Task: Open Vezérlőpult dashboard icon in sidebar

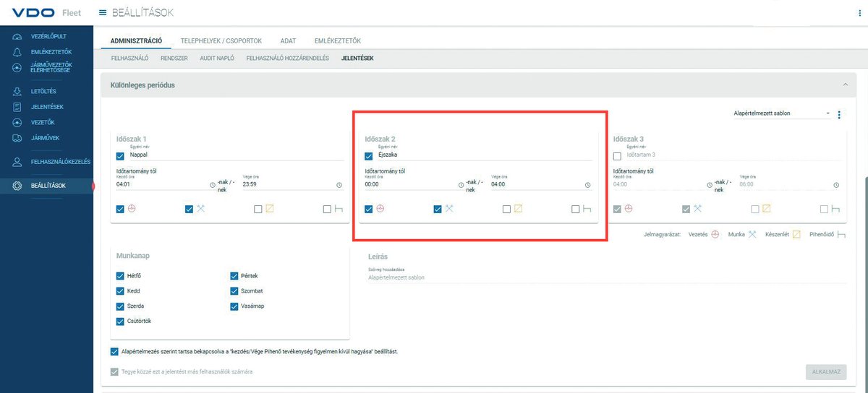Action: click(17, 36)
